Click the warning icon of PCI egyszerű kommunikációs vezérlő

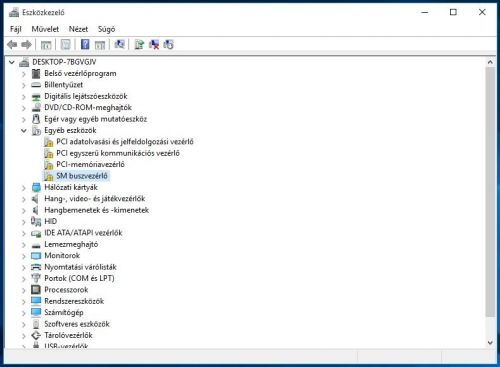tap(49, 153)
